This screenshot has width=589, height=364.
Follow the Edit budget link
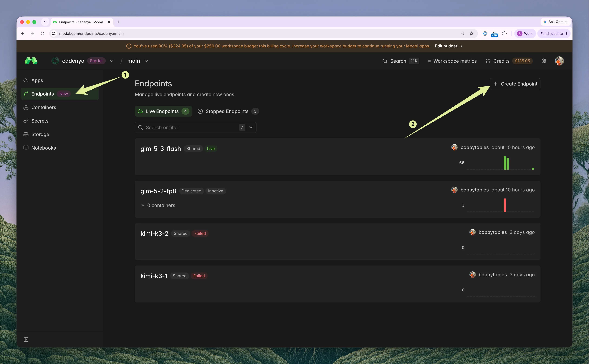tap(448, 46)
